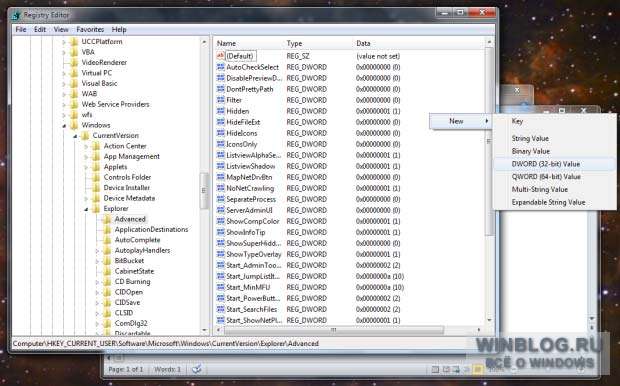This screenshot has width=620, height=386.
Task: Click the IconsOnly DWORD icon
Action: pyautogui.click(x=221, y=144)
